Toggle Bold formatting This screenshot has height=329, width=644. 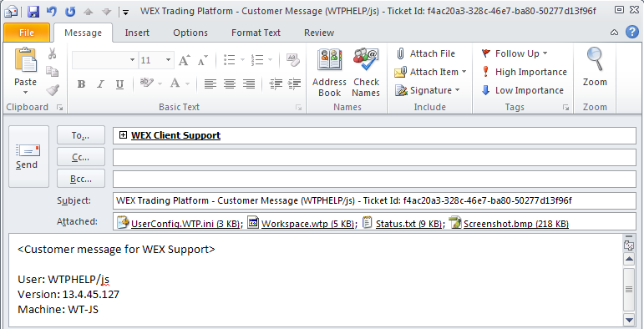click(x=81, y=84)
